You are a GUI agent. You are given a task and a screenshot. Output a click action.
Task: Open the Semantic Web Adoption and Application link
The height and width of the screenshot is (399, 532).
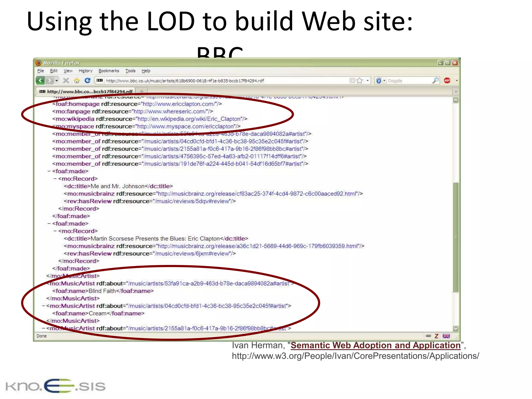[x=376, y=345]
